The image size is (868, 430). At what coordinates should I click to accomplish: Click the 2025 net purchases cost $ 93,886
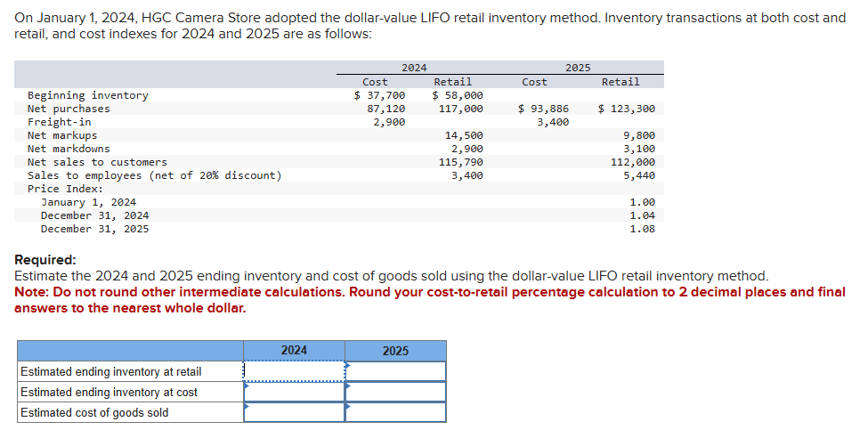coord(543,109)
